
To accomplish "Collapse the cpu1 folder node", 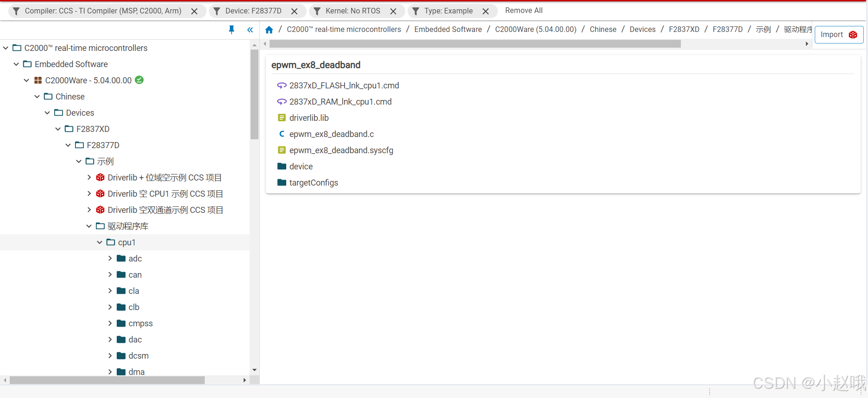I will (x=100, y=243).
